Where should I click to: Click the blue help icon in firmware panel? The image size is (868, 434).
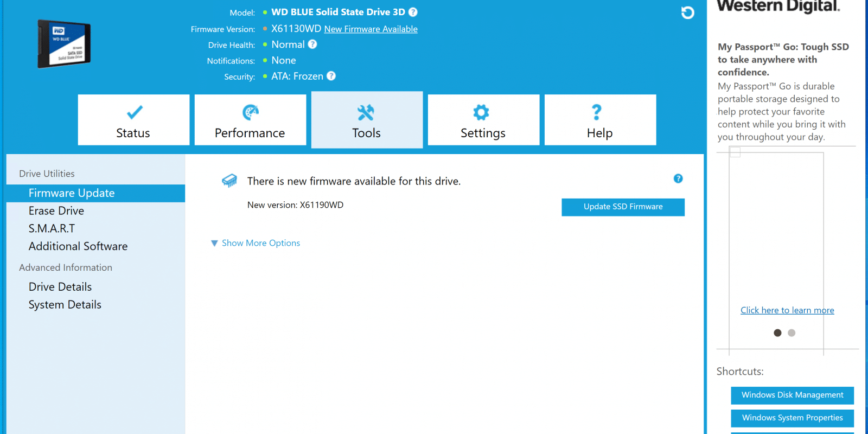[678, 178]
